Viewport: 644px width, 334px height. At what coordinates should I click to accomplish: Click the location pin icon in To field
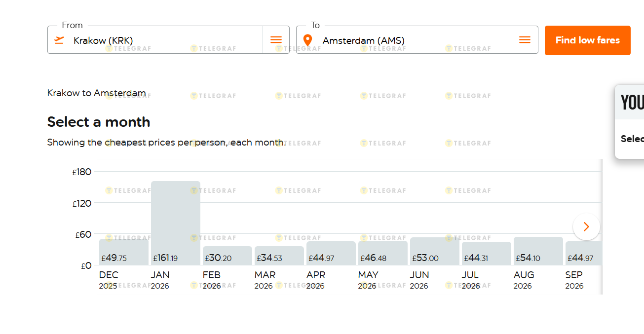307,40
